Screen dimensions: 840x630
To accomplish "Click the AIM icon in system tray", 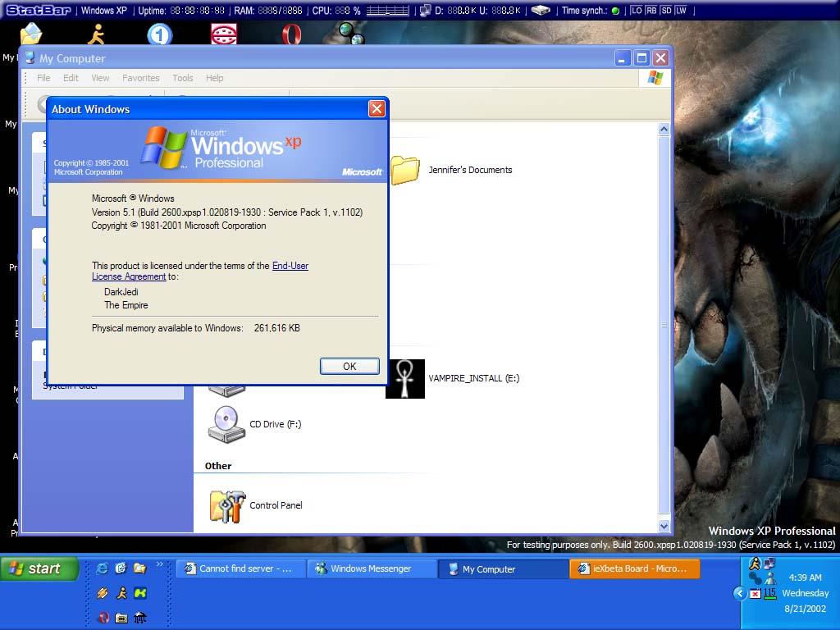I will tap(755, 564).
